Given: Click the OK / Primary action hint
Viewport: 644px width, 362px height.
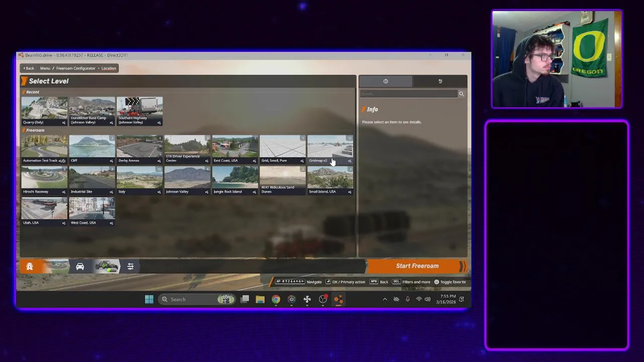Looking at the screenshot, I should (x=346, y=282).
